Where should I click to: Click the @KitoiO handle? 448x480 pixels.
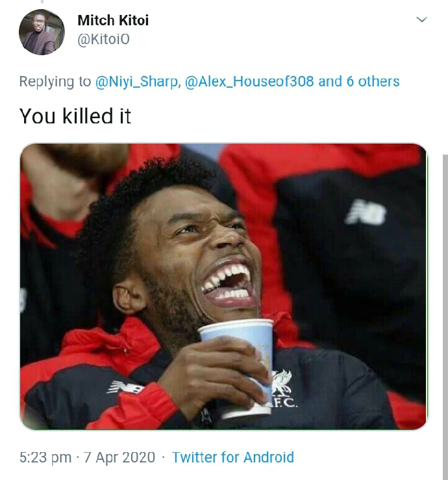104,40
